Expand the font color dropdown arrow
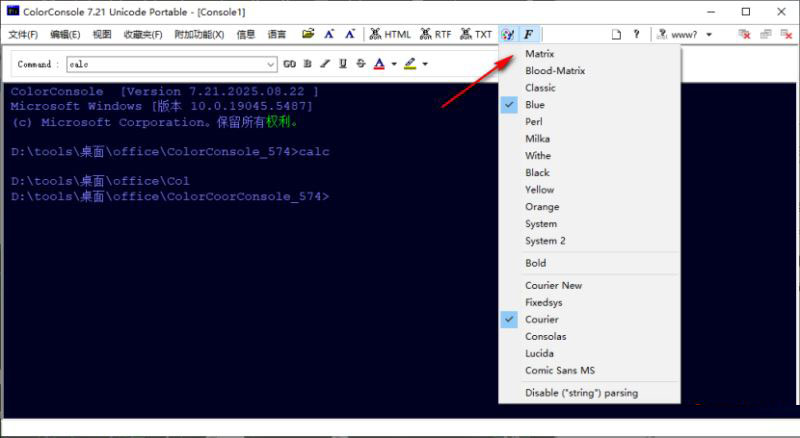This screenshot has height=438, width=800. [394, 64]
